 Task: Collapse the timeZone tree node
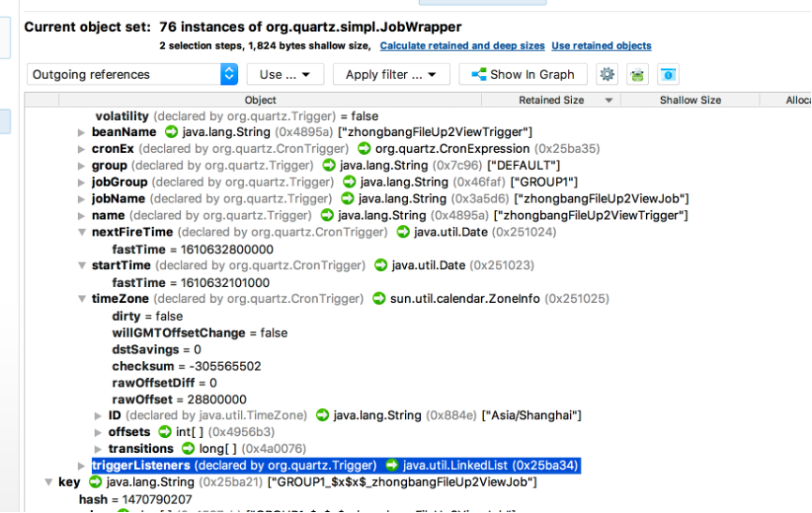click(x=82, y=299)
